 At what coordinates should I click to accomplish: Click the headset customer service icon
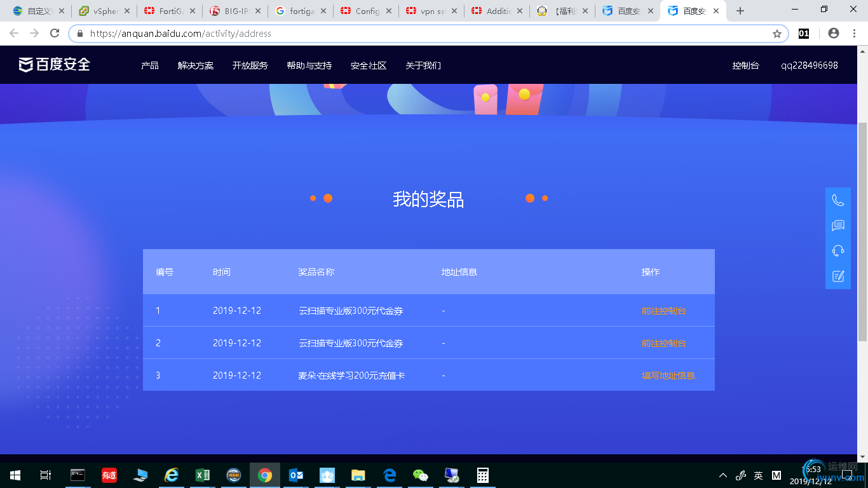tap(837, 250)
